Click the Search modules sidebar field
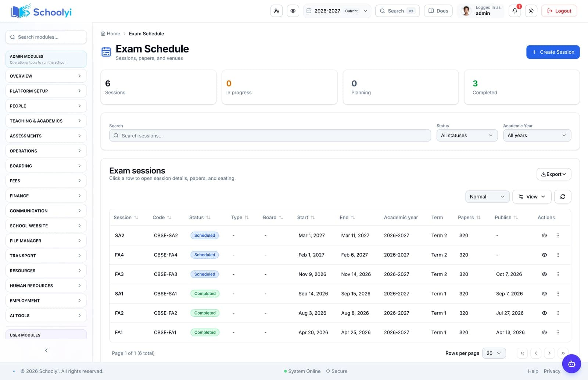Viewport: 588px width, 380px height. (46, 37)
